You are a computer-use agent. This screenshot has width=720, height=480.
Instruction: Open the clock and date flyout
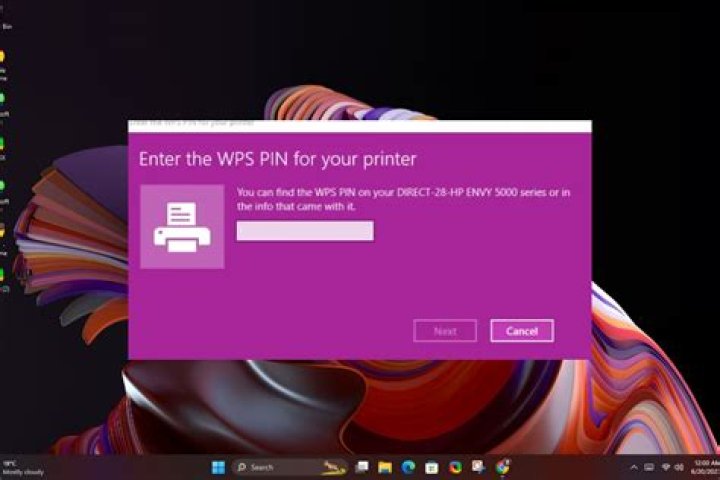pos(706,468)
